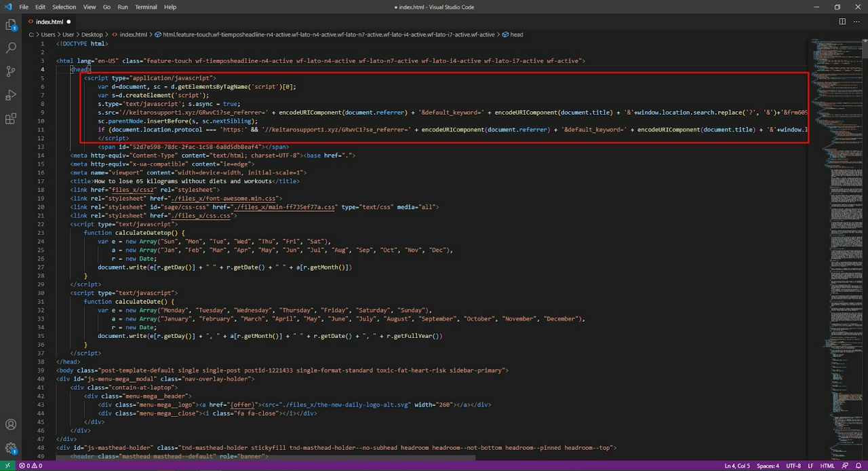The image size is (868, 471).
Task: Open the File menu
Action: point(24,7)
